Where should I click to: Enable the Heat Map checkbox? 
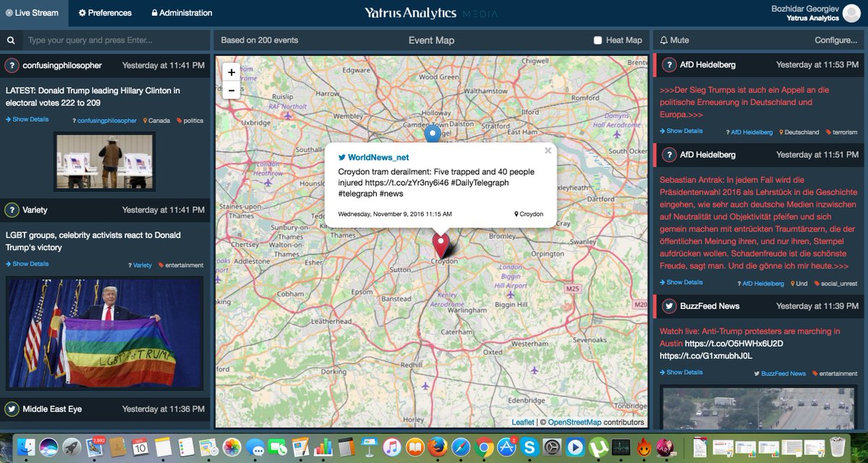click(x=597, y=41)
